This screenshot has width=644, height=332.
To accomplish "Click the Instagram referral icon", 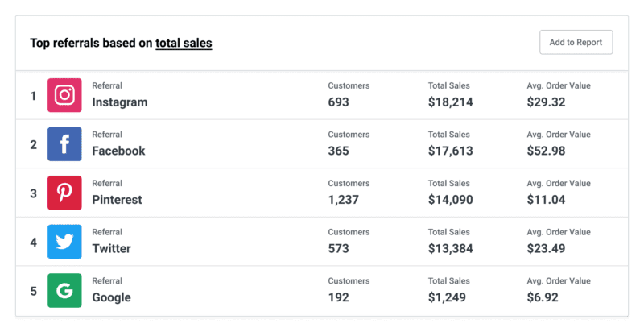I will pos(64,96).
